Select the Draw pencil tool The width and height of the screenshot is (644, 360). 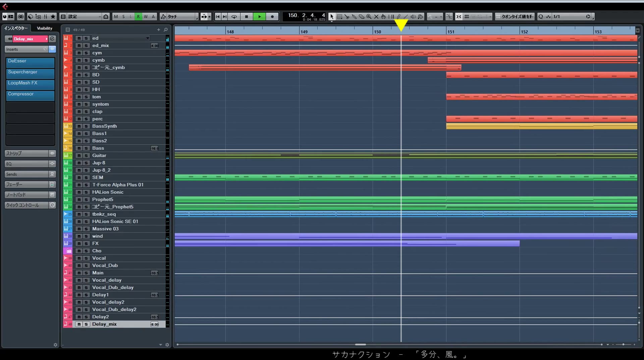point(398,16)
